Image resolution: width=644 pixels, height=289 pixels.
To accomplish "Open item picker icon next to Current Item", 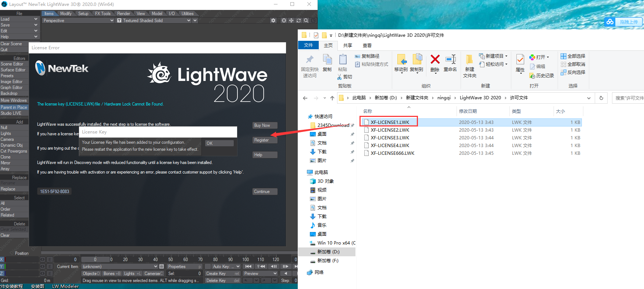I will click(x=161, y=267).
